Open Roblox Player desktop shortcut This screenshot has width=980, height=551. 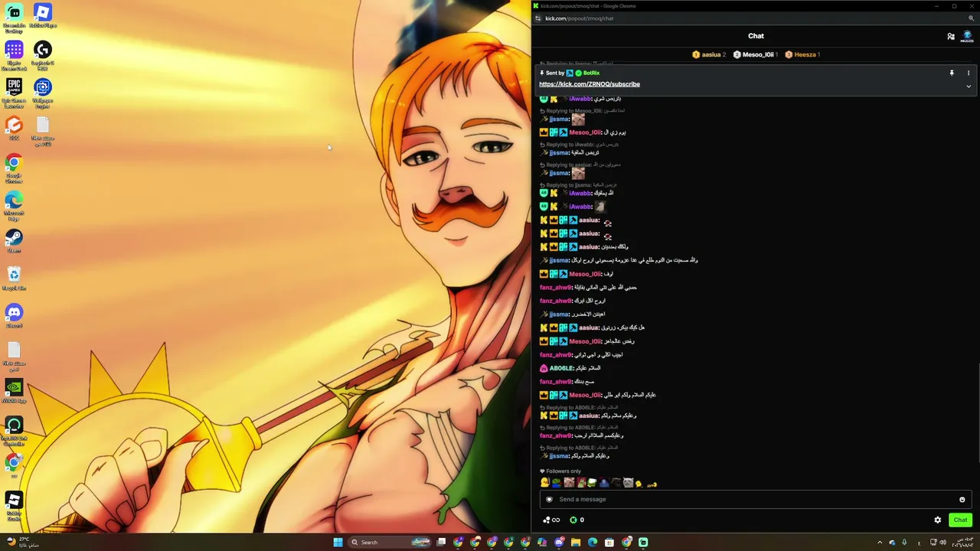(x=43, y=15)
